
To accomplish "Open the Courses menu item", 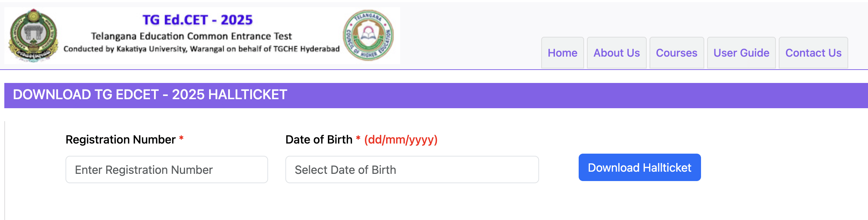I will click(x=677, y=53).
